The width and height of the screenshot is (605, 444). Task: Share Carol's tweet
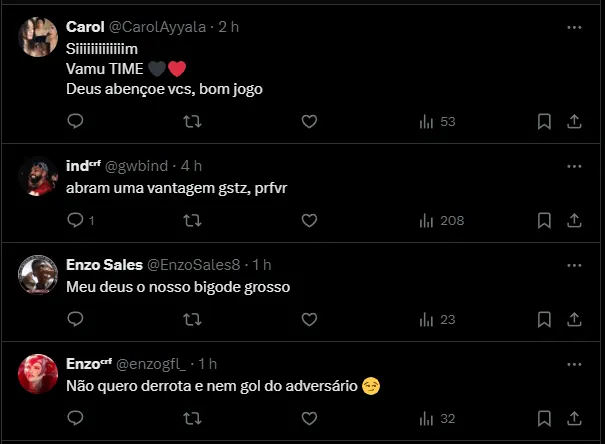pos(574,121)
